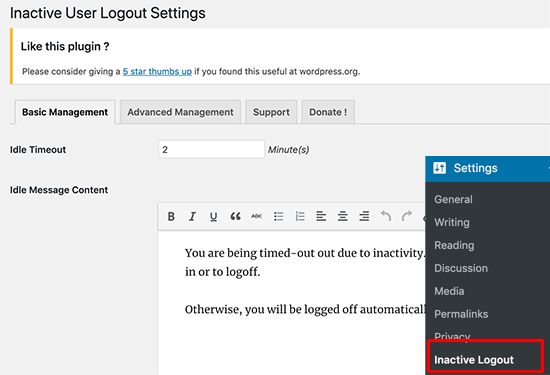Click the Idle Timeout minutes field

(211, 149)
